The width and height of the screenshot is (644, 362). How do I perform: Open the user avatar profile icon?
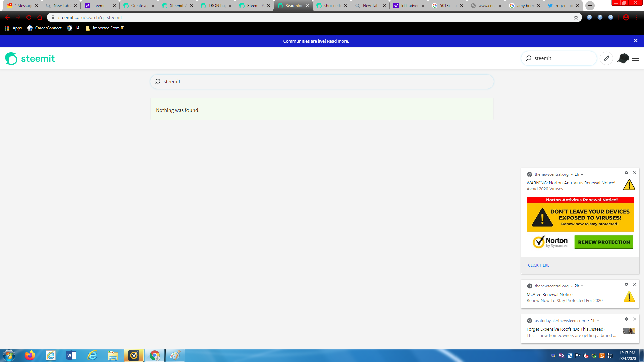(623, 58)
